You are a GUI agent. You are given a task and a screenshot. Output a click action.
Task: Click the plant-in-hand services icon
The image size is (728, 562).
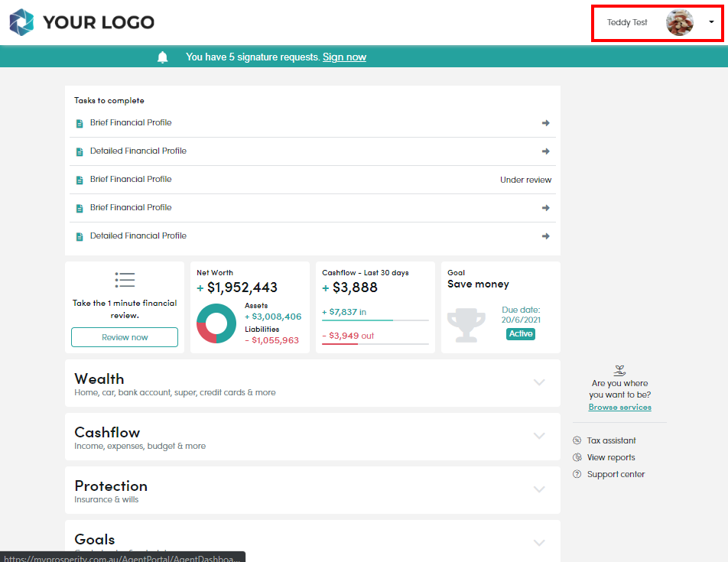pyautogui.click(x=620, y=369)
